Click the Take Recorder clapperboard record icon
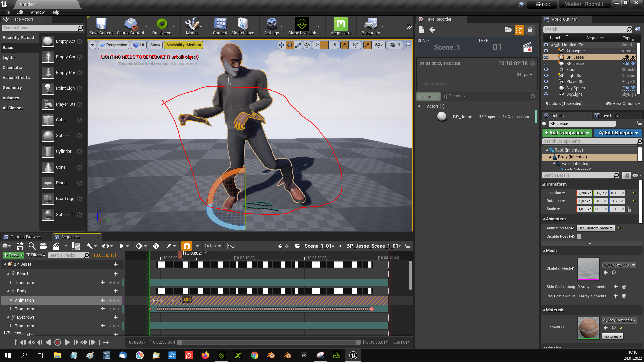The height and width of the screenshot is (362, 644). pos(527,47)
